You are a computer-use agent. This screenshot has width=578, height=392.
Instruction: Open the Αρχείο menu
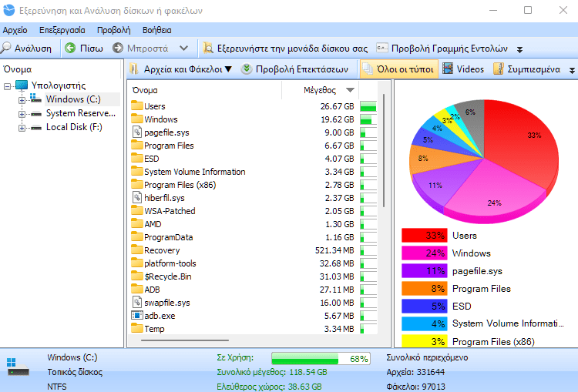click(x=15, y=30)
